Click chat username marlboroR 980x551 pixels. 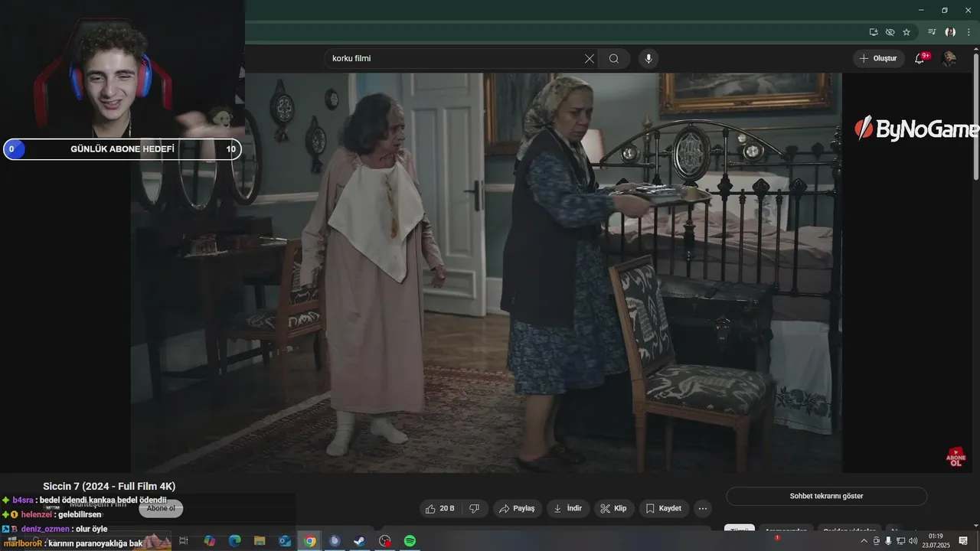pos(22,543)
